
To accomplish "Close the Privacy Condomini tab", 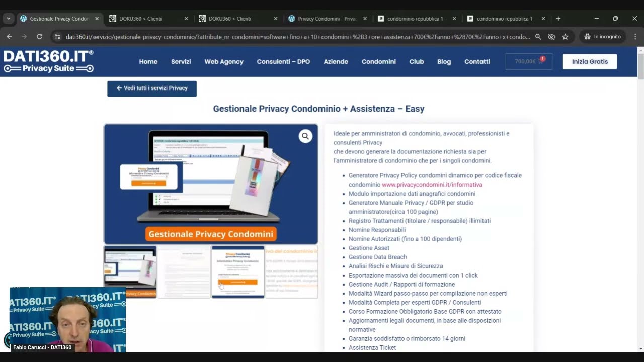I will click(x=365, y=19).
